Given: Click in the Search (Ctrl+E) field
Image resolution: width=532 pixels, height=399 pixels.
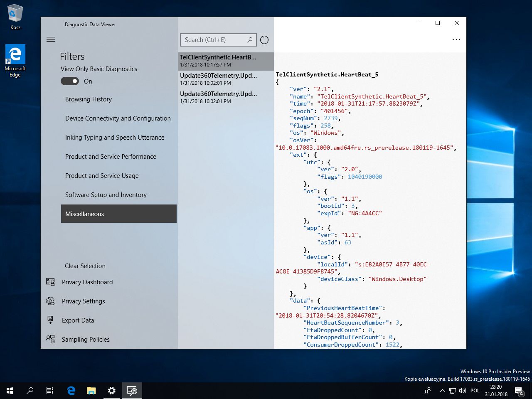Looking at the screenshot, I should point(212,40).
